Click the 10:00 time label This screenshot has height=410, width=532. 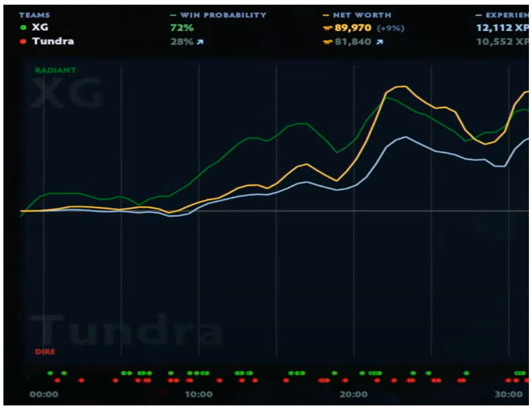click(199, 394)
